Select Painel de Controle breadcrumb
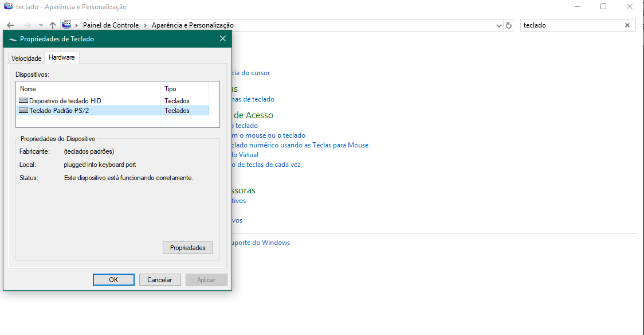644x335 pixels. [111, 25]
